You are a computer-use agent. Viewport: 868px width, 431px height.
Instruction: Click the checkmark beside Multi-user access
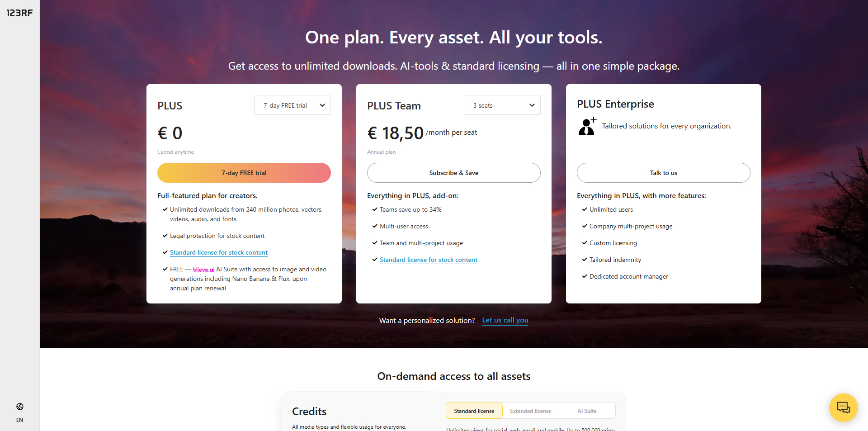(375, 226)
